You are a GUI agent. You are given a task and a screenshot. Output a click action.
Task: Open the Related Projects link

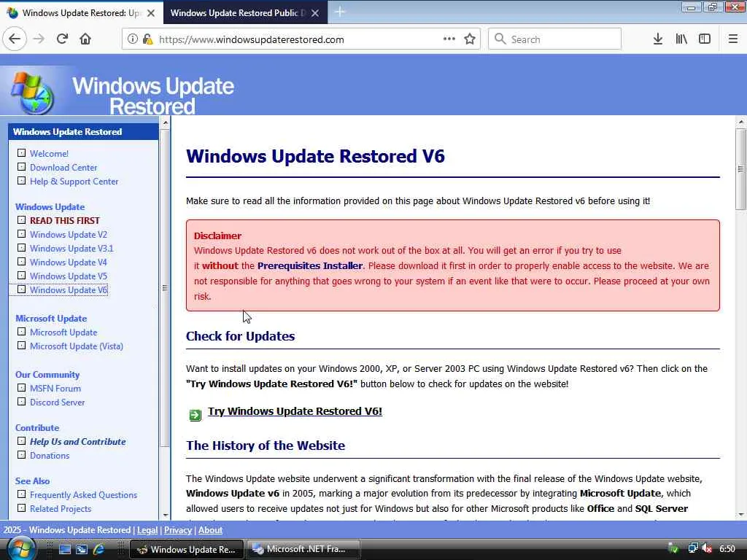pos(61,508)
